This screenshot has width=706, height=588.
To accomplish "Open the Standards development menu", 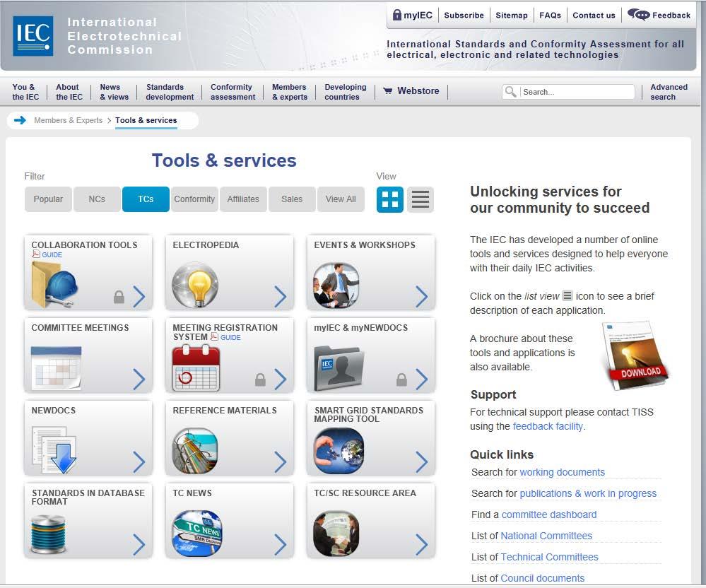I will click(x=170, y=92).
